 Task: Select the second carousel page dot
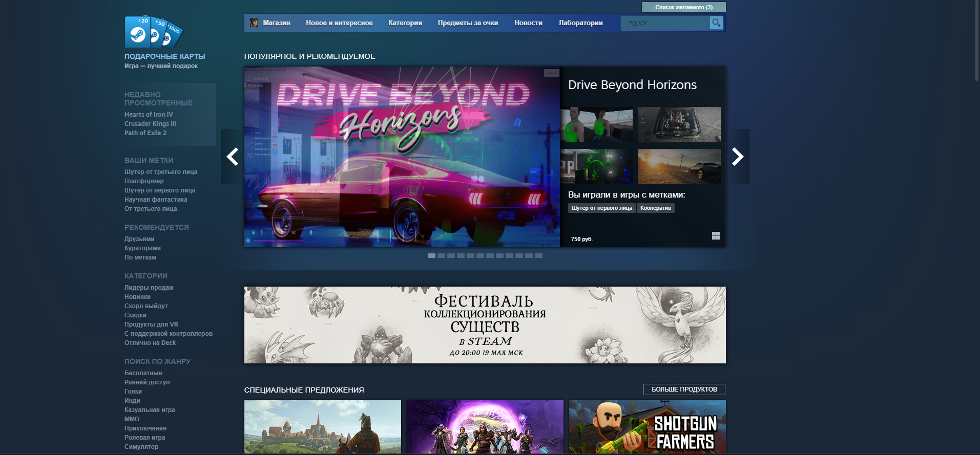(441, 255)
